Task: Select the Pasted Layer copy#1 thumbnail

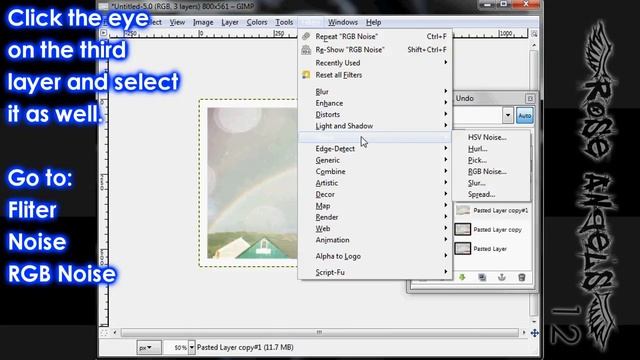Action: [x=463, y=210]
